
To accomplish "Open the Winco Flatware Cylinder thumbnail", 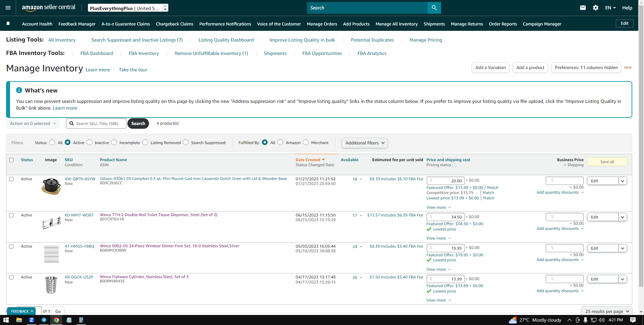I will coord(51,285).
